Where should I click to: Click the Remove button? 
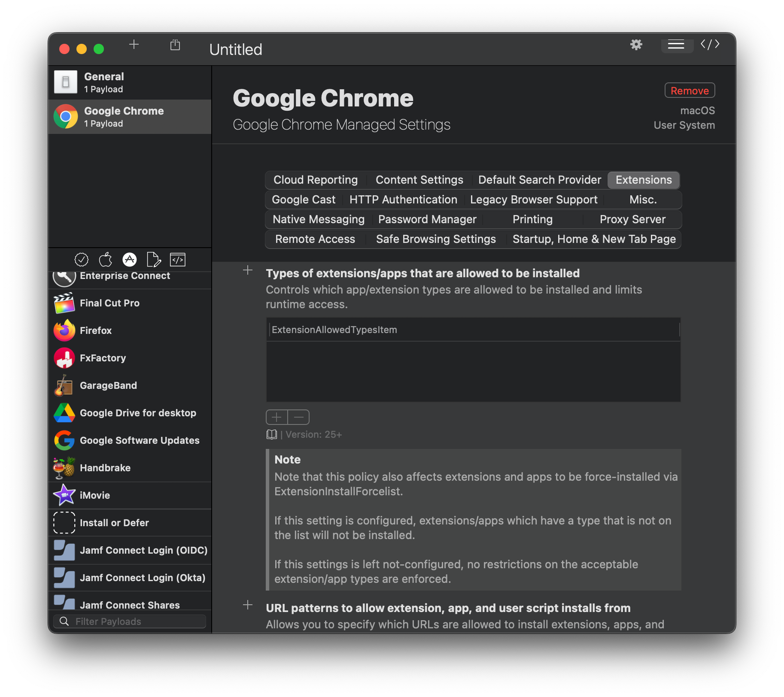pyautogui.click(x=690, y=91)
